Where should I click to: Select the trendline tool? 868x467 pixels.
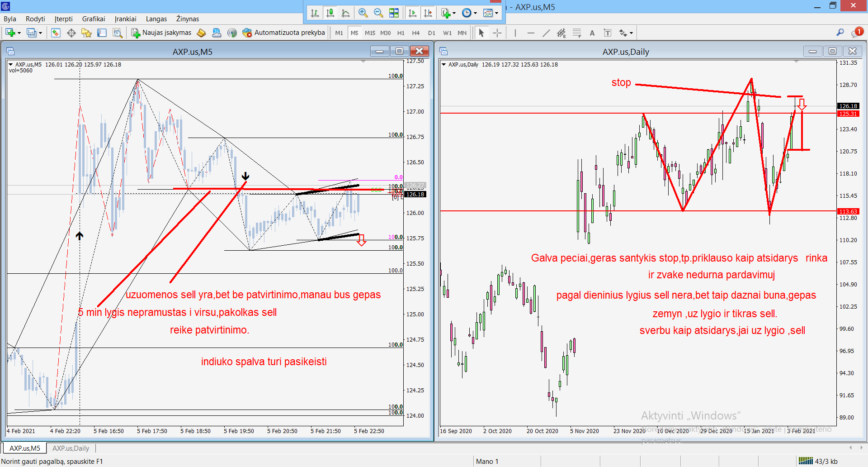click(x=546, y=33)
